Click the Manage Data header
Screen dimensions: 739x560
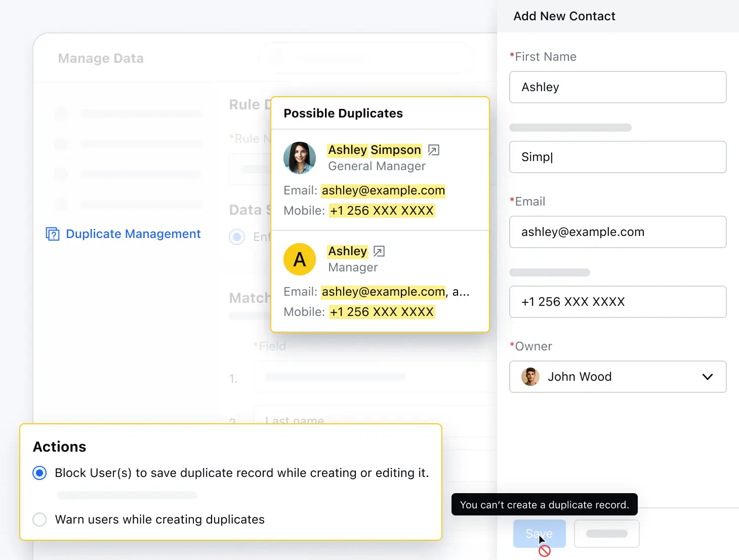(101, 59)
